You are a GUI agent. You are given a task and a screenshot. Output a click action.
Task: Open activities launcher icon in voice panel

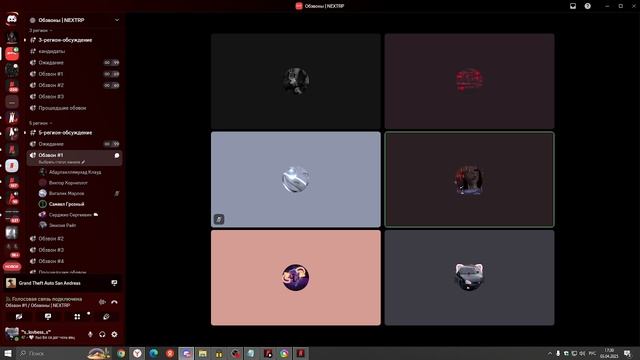(77, 317)
